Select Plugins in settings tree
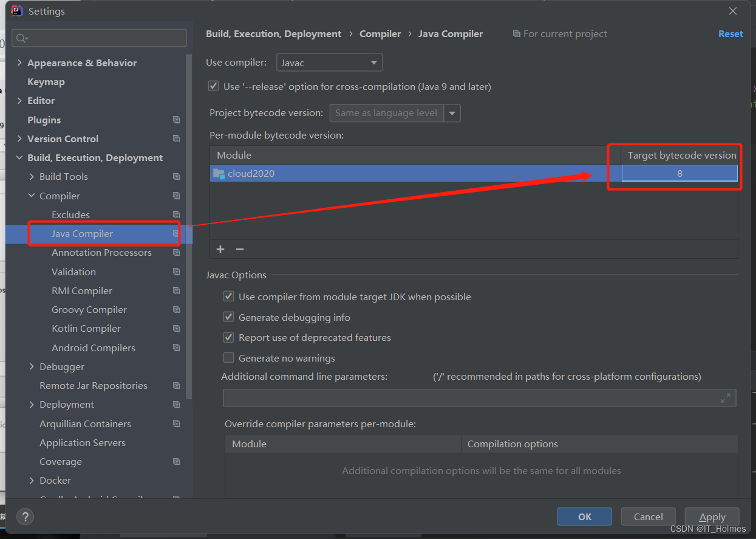 [44, 120]
